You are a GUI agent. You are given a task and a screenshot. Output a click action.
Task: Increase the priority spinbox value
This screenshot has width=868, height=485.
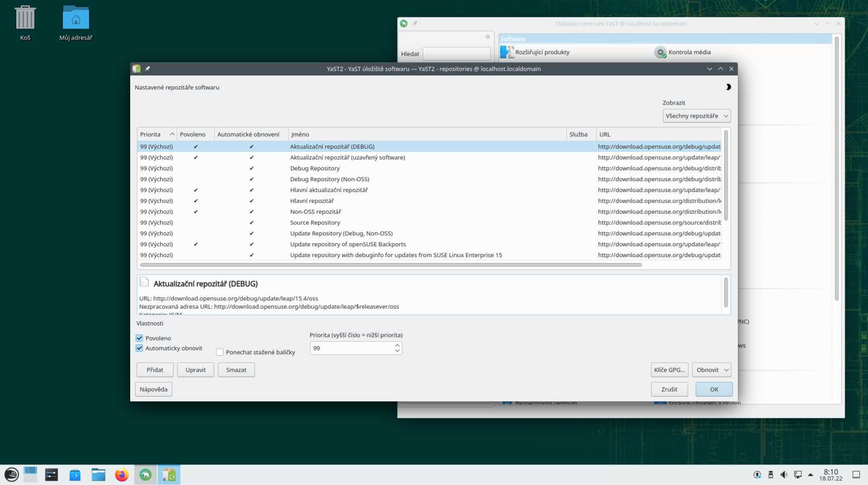[x=397, y=345]
